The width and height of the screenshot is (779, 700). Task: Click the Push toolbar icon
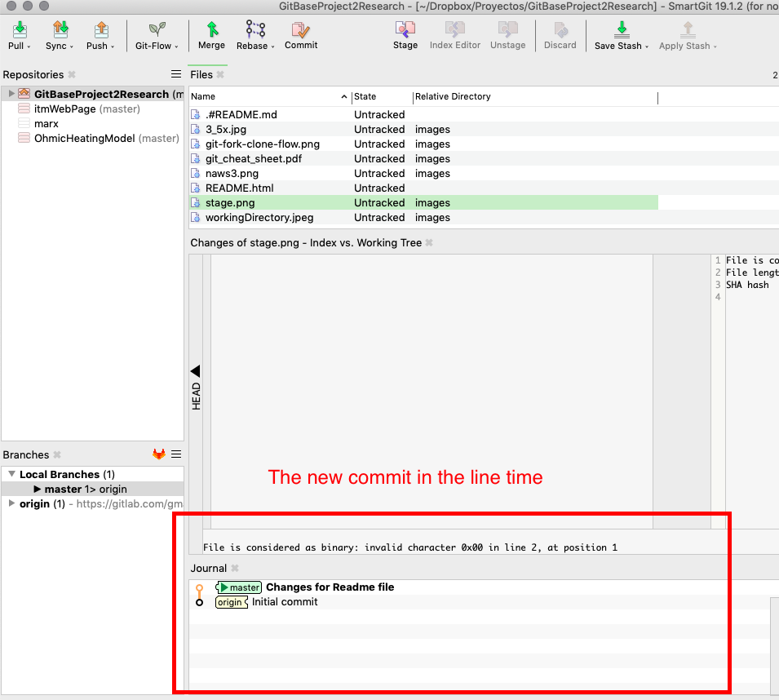(100, 31)
